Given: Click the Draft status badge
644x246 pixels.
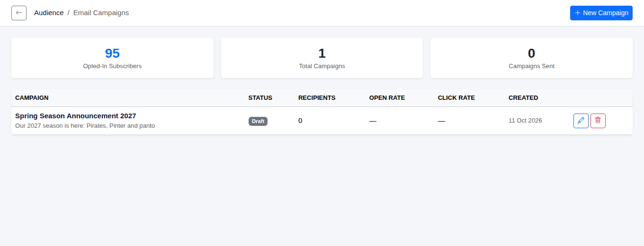Looking at the screenshot, I should pyautogui.click(x=258, y=121).
